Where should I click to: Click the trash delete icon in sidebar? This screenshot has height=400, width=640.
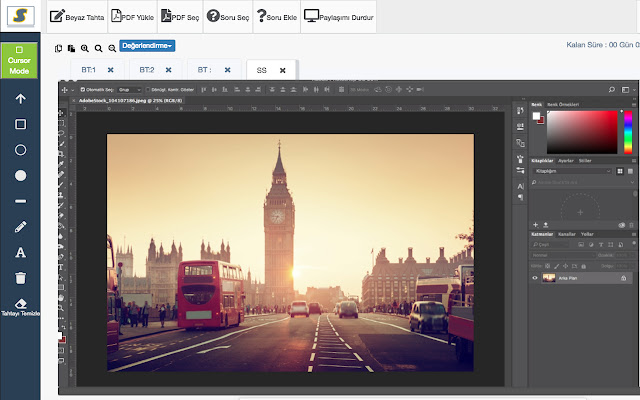pos(20,277)
